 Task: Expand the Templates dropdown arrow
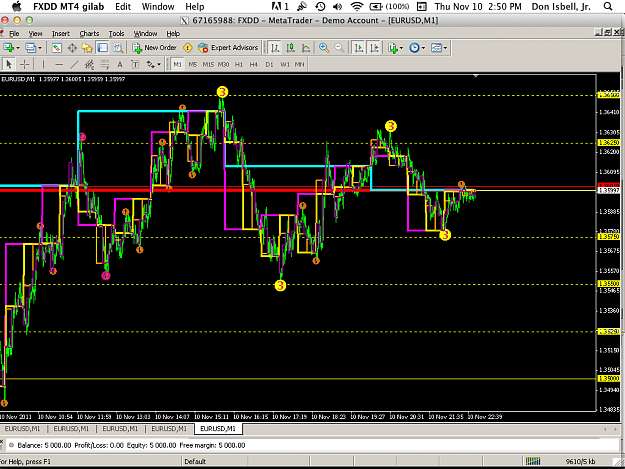tap(445, 48)
